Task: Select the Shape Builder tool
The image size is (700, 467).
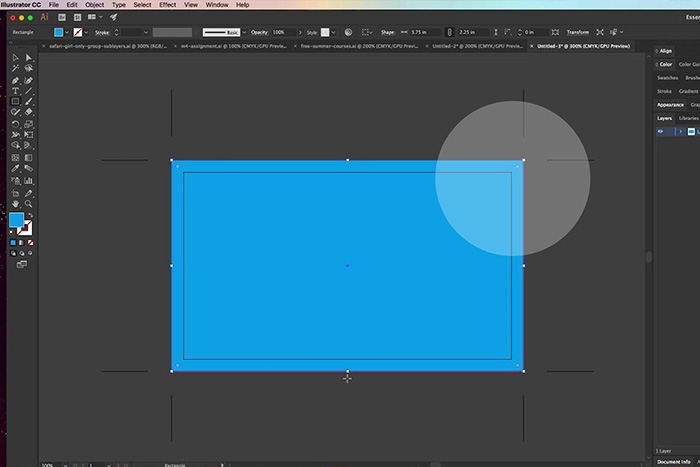Action: pyautogui.click(x=15, y=146)
